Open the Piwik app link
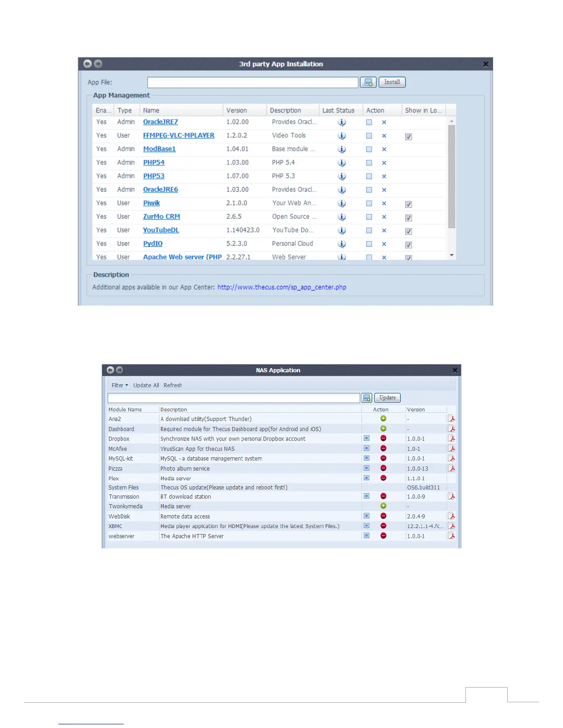 click(151, 203)
